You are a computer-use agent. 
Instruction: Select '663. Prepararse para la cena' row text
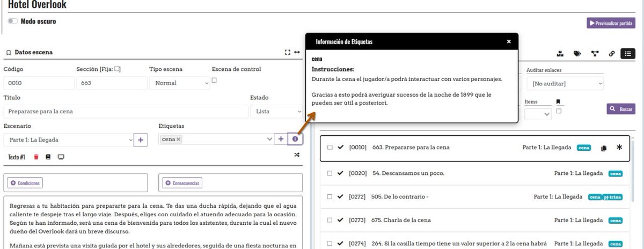[x=411, y=148]
